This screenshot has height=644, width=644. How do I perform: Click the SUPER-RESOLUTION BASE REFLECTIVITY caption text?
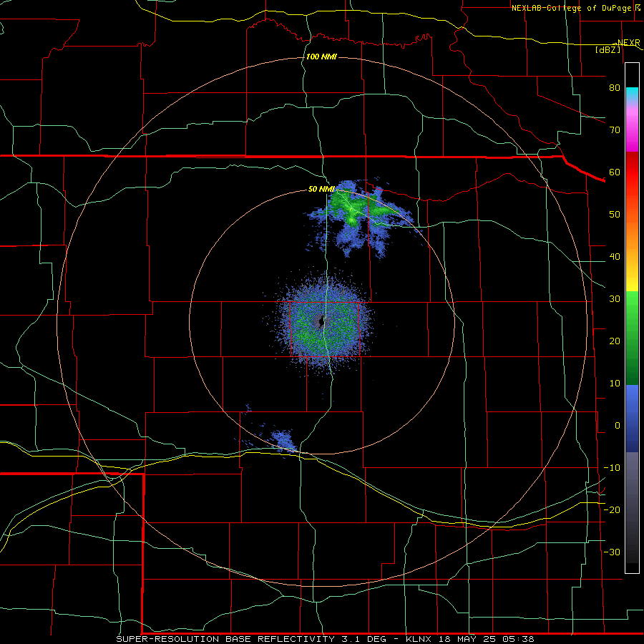coord(225,639)
